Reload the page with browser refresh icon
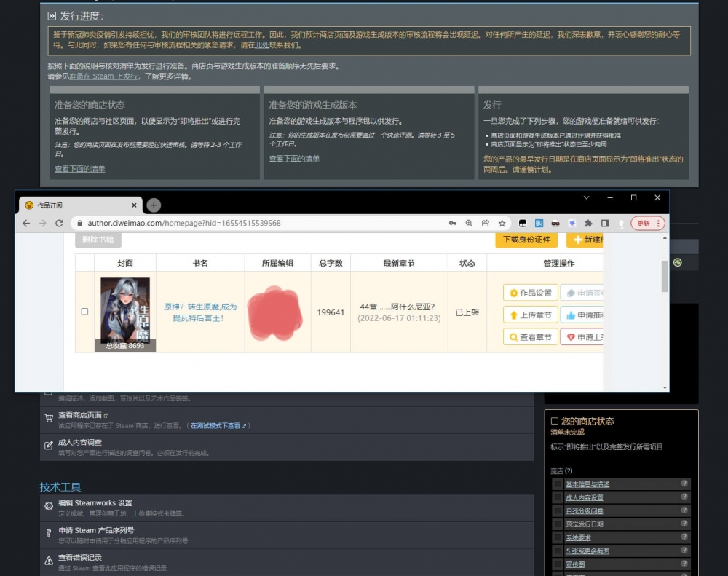The image size is (728, 576). tap(60, 223)
